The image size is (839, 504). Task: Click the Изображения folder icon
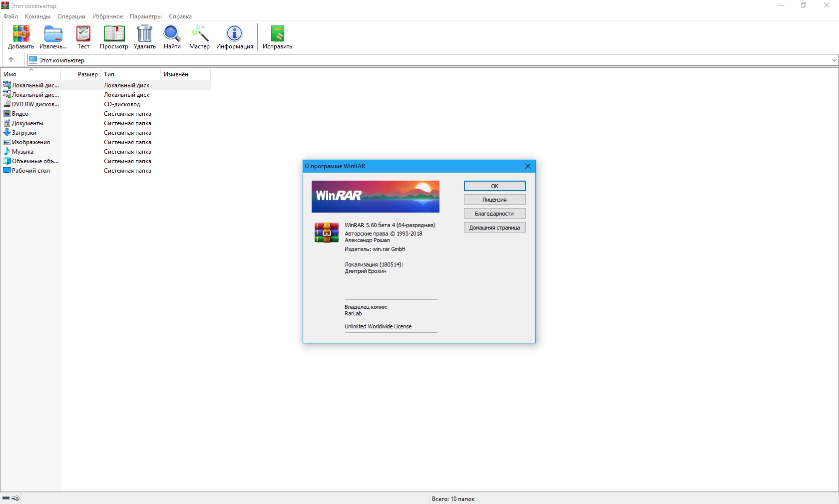(x=7, y=142)
